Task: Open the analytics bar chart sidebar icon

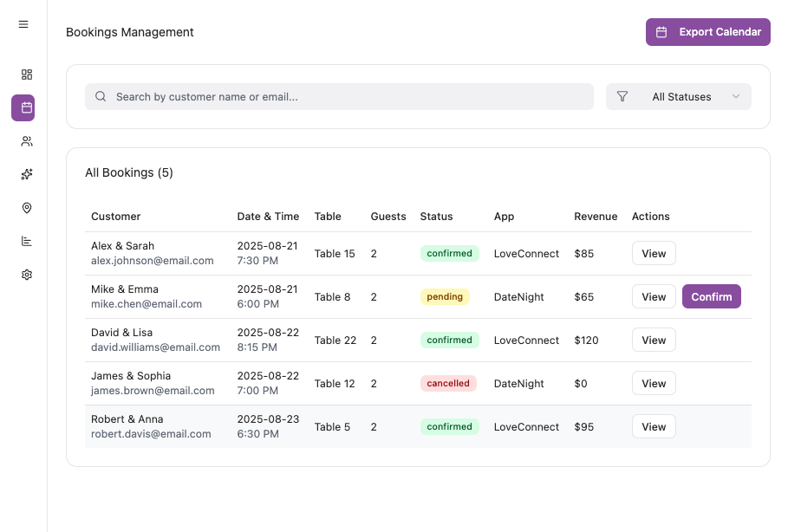Action: click(x=27, y=241)
